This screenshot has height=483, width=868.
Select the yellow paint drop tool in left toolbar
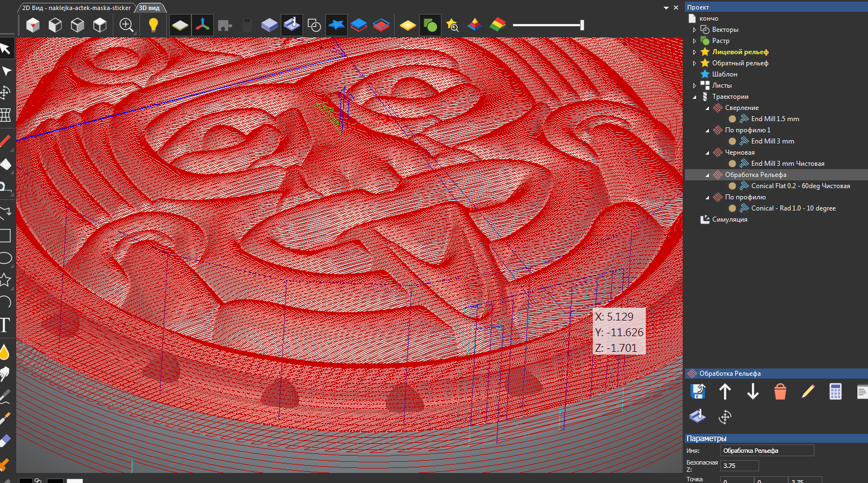point(5,352)
